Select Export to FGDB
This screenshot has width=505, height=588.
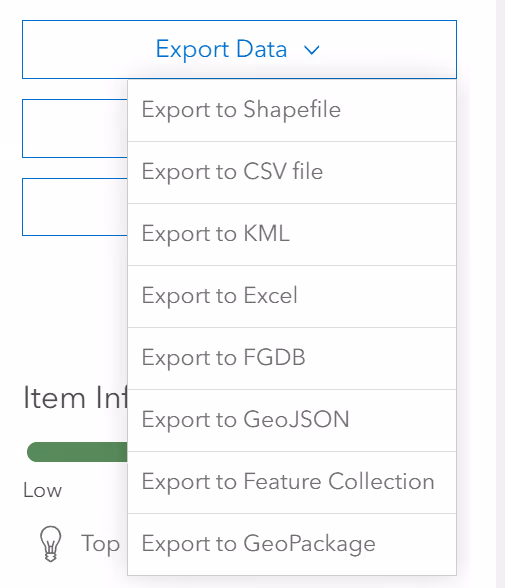(292, 358)
